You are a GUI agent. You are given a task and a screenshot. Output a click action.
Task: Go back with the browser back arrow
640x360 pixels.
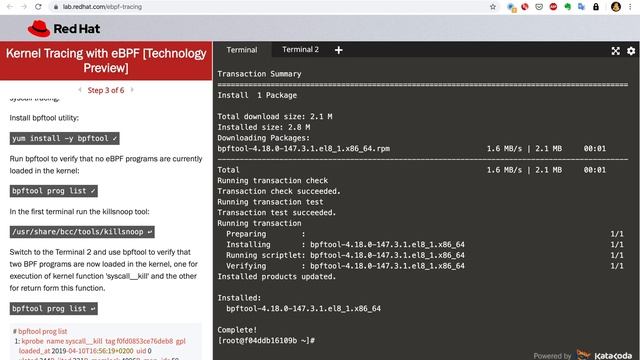coord(10,7)
